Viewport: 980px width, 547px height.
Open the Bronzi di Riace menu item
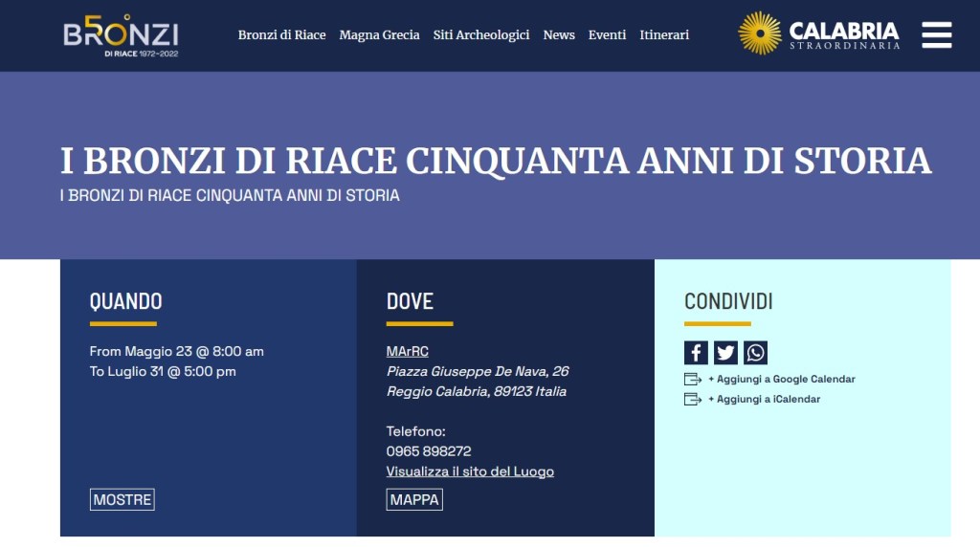[x=281, y=35]
